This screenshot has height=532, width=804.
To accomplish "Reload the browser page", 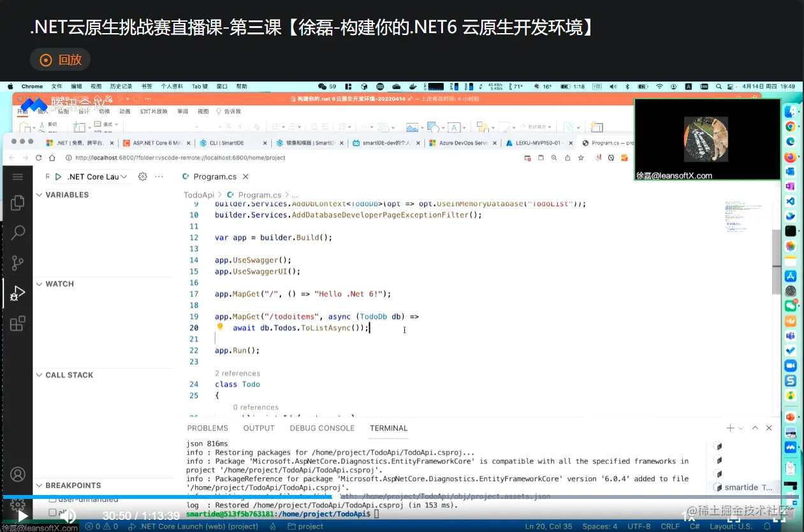I will 39,158.
